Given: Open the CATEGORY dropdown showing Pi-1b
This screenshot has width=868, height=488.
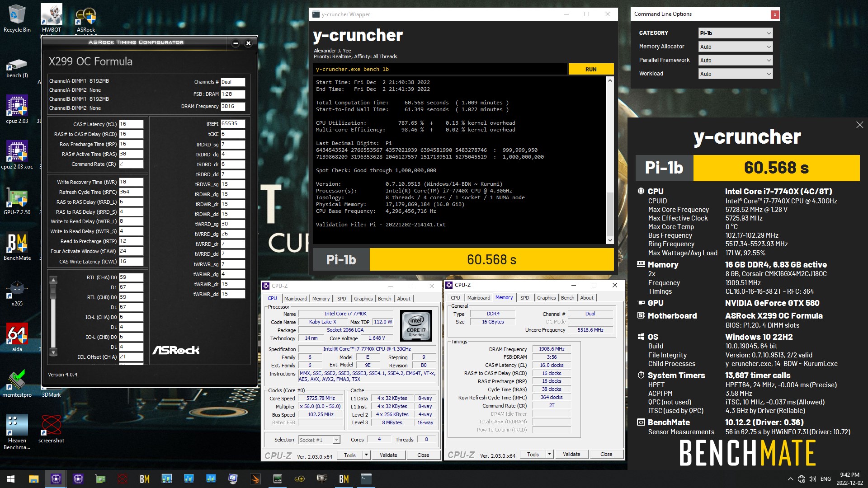Looking at the screenshot, I should (736, 33).
